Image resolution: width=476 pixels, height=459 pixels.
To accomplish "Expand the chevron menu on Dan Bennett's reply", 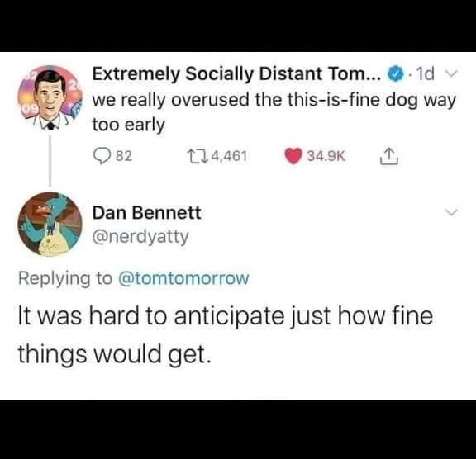I will [x=451, y=212].
